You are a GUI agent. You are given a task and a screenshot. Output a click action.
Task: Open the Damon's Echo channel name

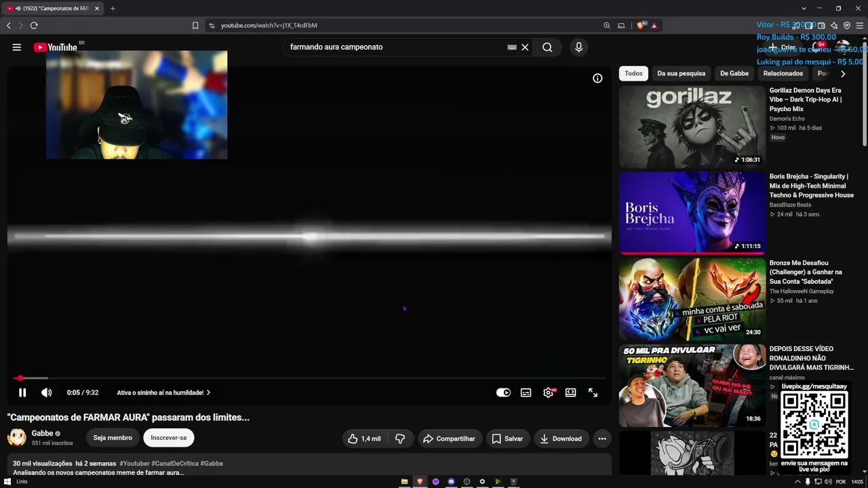[787, 119]
